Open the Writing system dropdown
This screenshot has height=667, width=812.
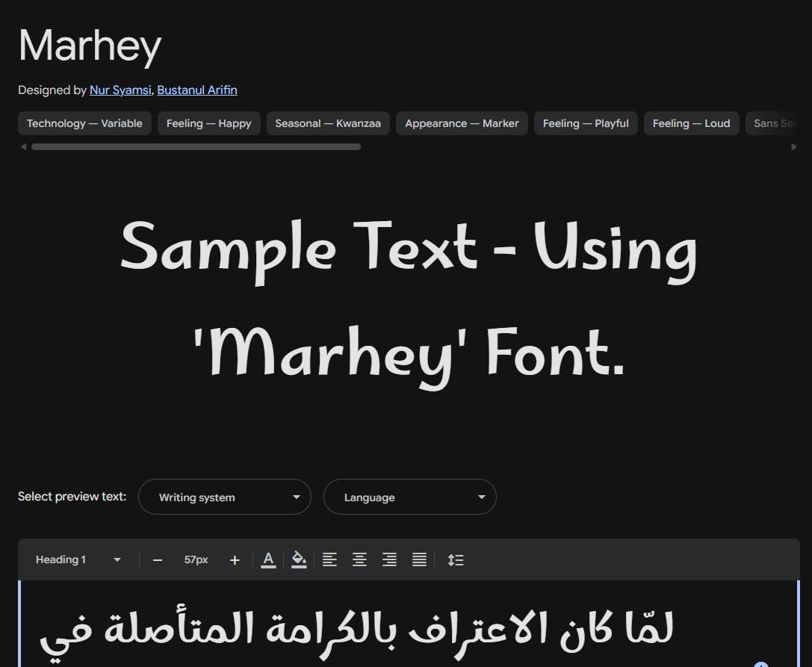click(x=225, y=497)
